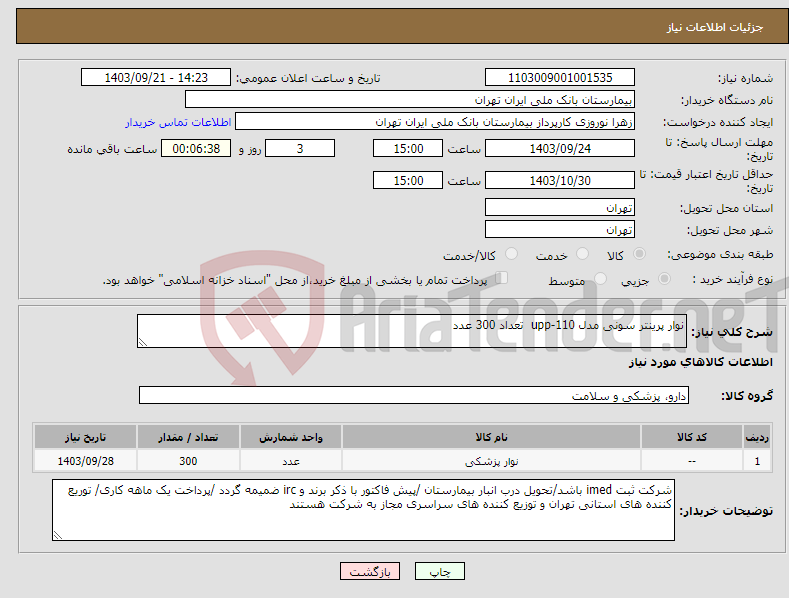
Task: Toggle the Islamic treasury payment checkbox
Action: pos(502,278)
